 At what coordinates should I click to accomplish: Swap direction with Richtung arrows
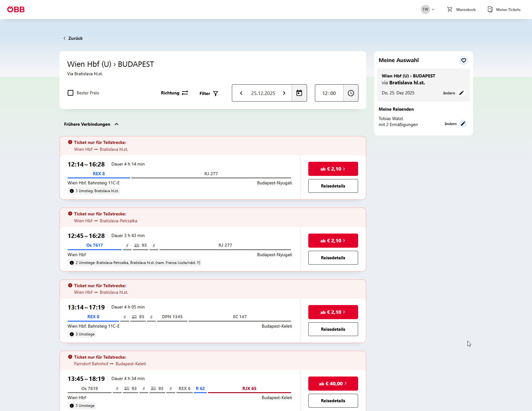click(175, 93)
